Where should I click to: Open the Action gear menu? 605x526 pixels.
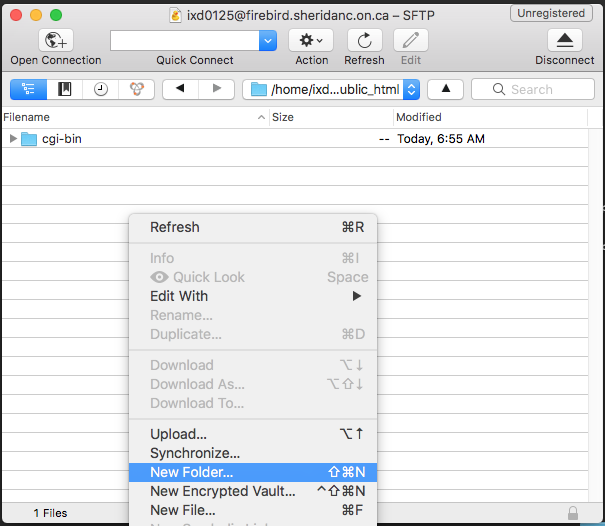[311, 40]
